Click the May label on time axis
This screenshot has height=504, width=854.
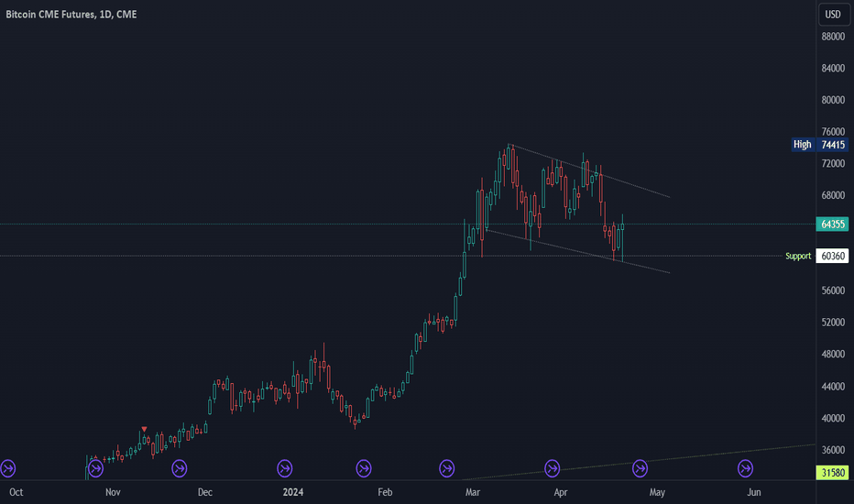click(657, 492)
